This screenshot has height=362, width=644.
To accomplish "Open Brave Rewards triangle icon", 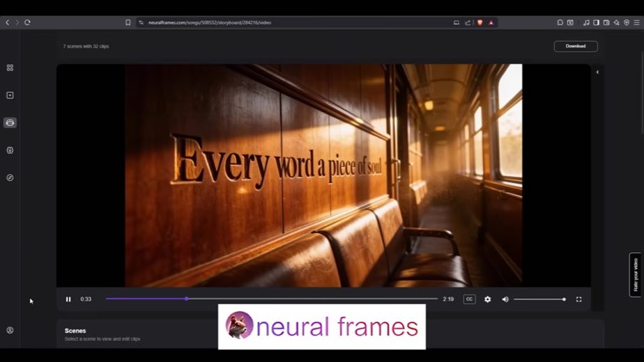I will click(491, 22).
